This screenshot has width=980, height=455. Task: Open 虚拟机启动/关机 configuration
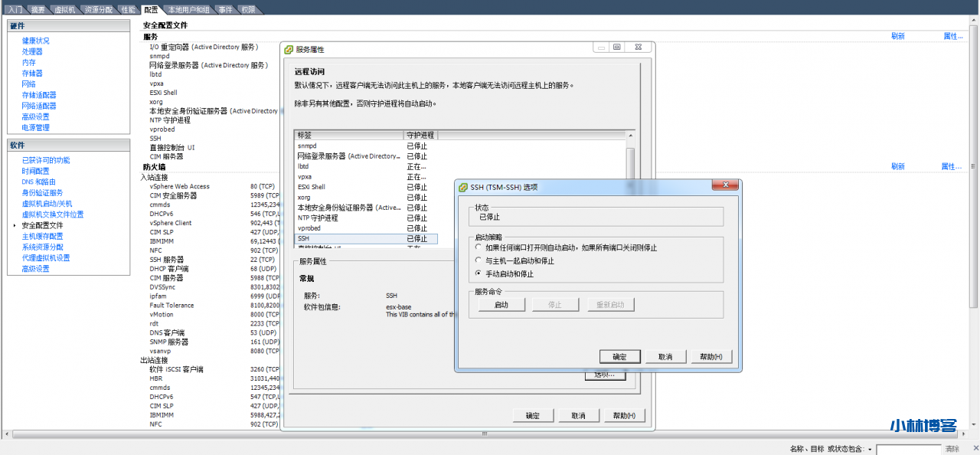click(x=44, y=203)
